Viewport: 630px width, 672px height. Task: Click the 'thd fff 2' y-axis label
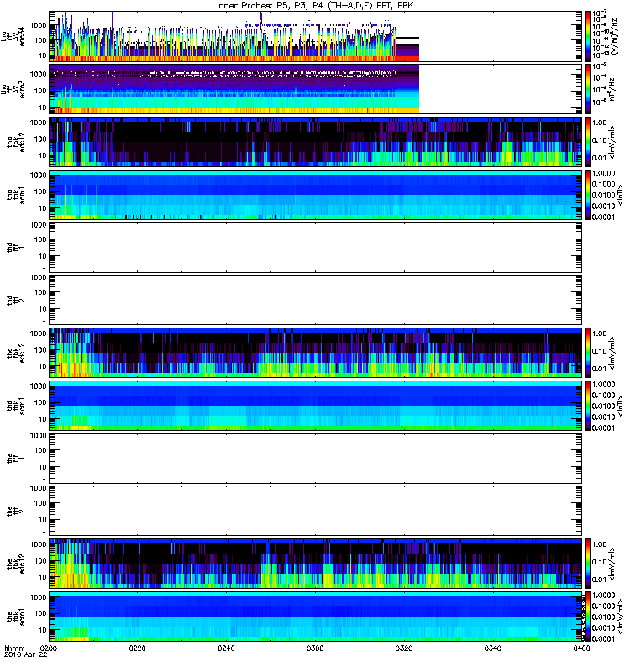pos(16,300)
